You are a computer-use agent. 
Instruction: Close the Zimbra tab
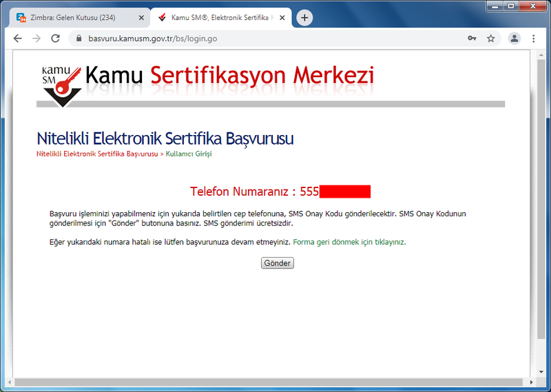[141, 17]
